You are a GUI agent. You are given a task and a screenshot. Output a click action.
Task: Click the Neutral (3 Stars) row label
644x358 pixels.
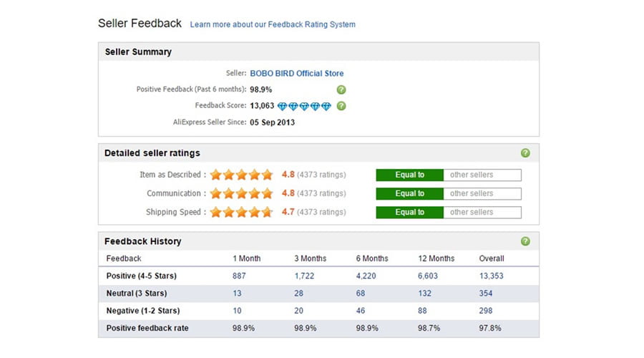[x=137, y=294]
